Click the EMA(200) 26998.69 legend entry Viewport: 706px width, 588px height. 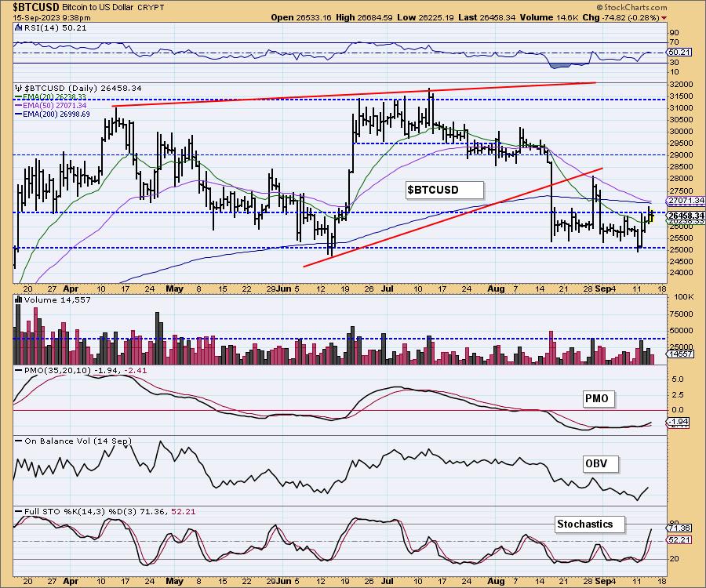pos(56,114)
